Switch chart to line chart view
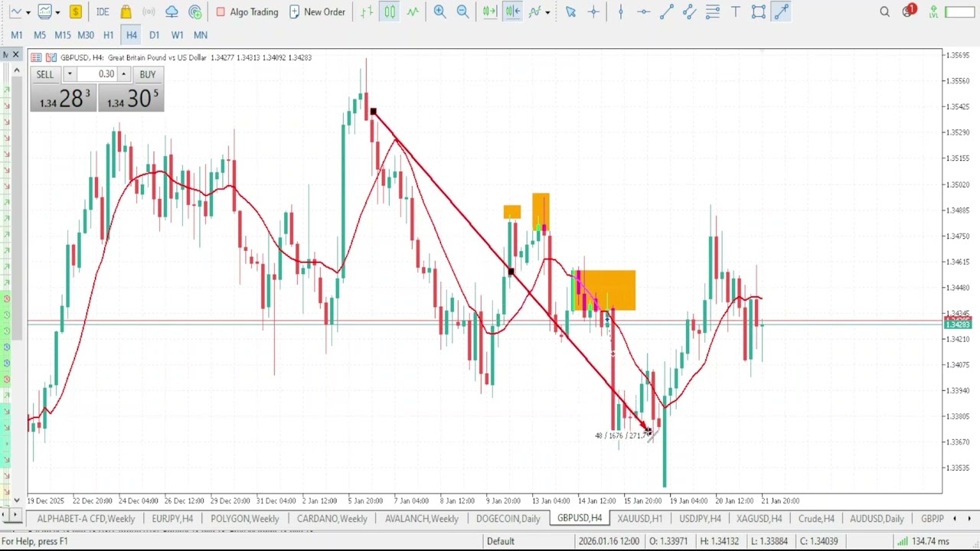Screen dimensions: 980x551 (x=413, y=11)
